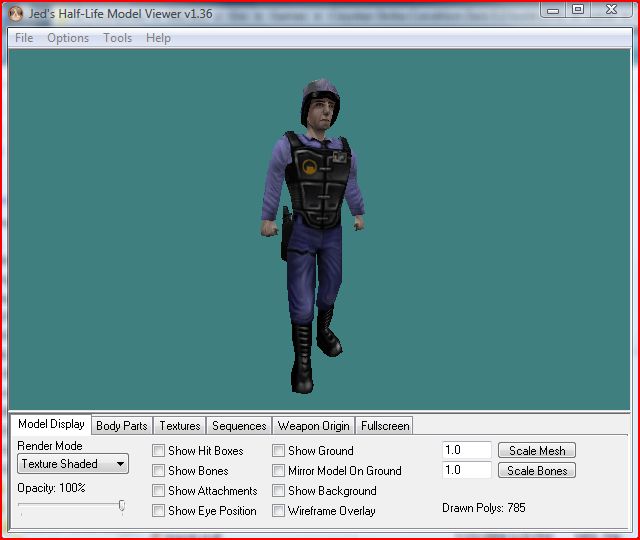Open the File menu
This screenshot has height=540, width=640.
point(24,38)
